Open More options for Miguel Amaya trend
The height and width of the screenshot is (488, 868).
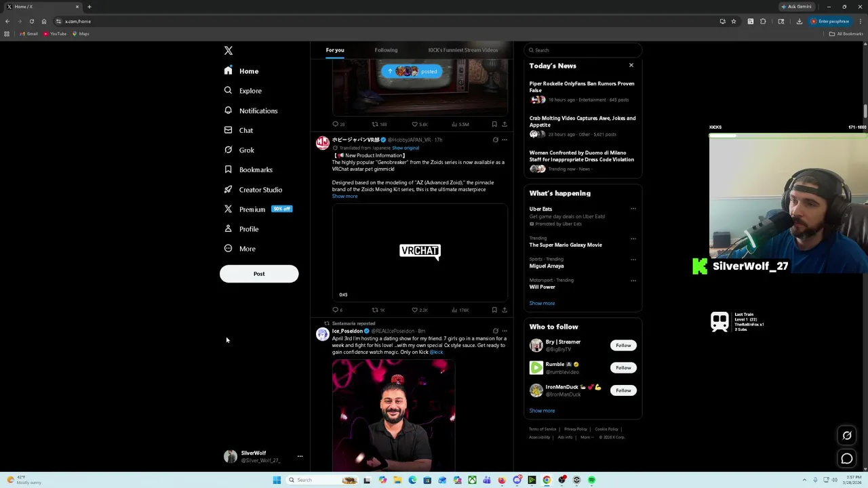click(x=633, y=260)
